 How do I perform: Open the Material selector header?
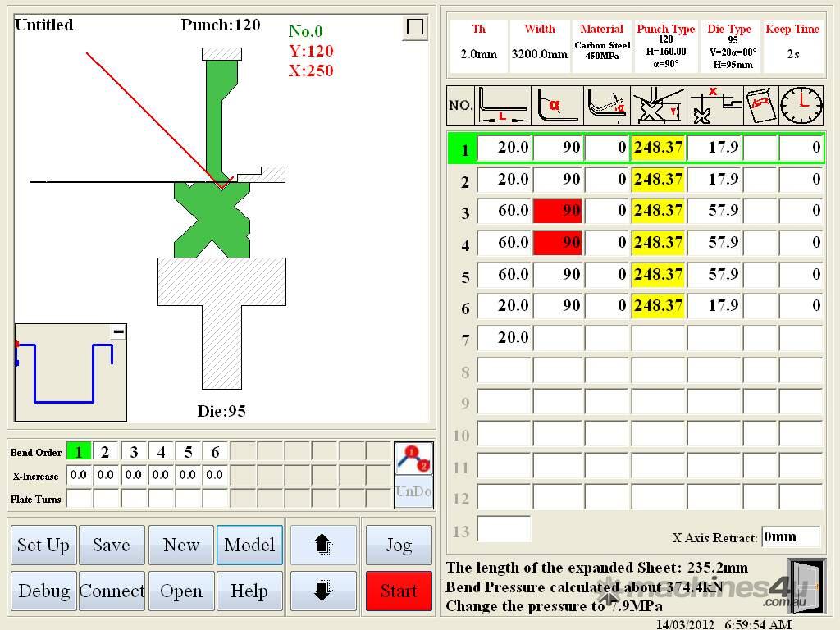pos(602,46)
